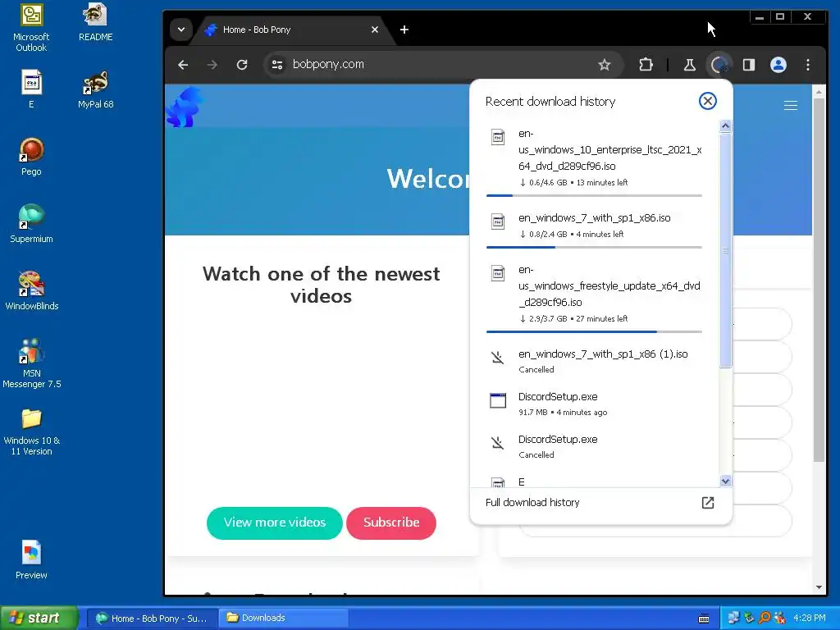Screen dimensions: 840x630
Task: Click the bobpony.com address bar
Action: coord(443,65)
